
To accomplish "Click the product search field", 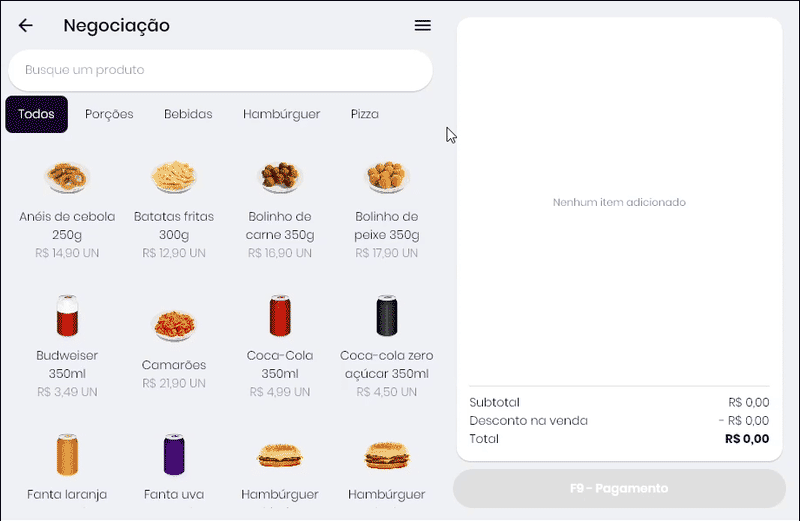I will tap(220, 70).
